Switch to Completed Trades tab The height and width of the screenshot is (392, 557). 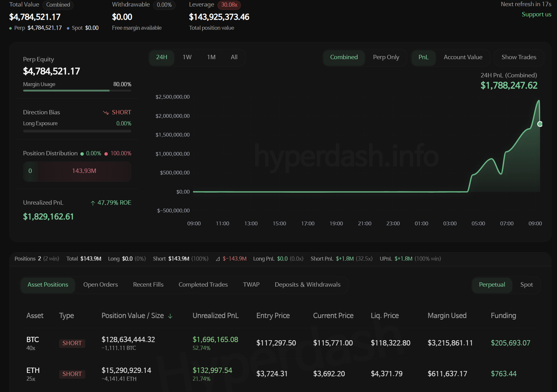(x=203, y=285)
